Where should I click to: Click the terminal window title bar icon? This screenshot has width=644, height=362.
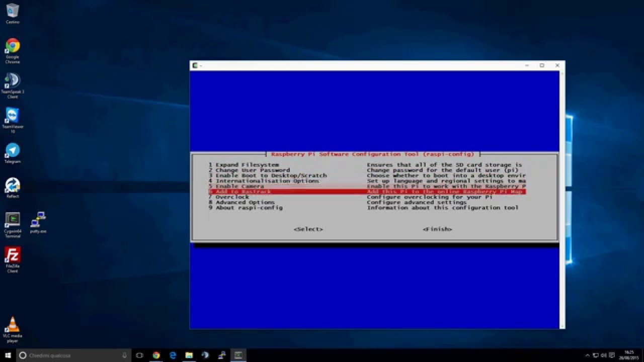point(195,65)
